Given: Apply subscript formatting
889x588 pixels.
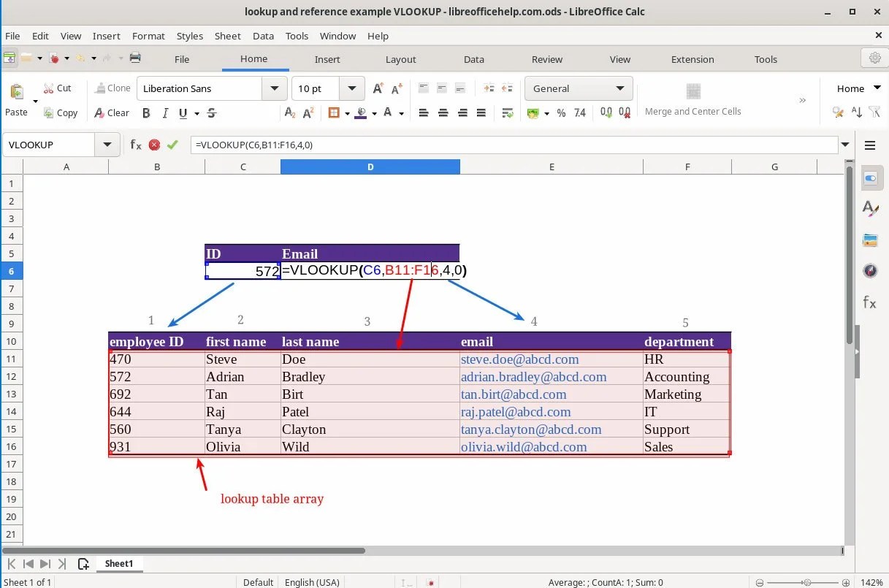Looking at the screenshot, I should [290, 112].
